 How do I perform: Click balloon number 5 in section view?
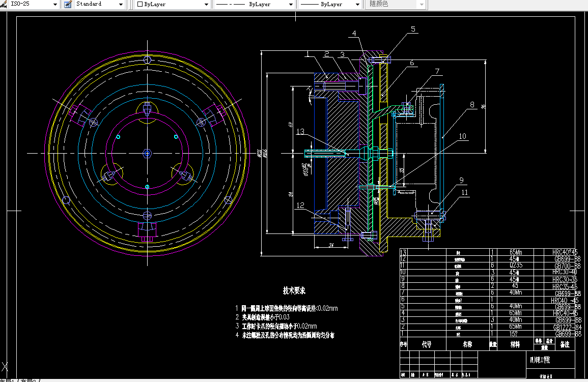point(413,29)
